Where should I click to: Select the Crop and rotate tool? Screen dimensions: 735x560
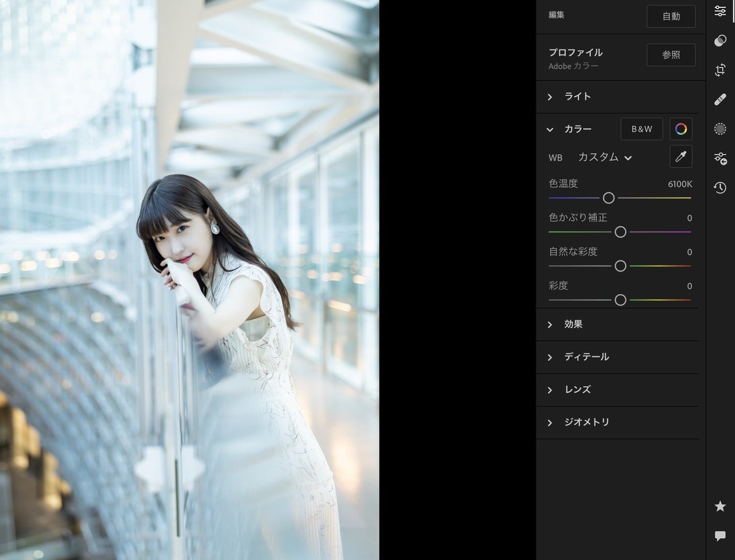pos(720,70)
